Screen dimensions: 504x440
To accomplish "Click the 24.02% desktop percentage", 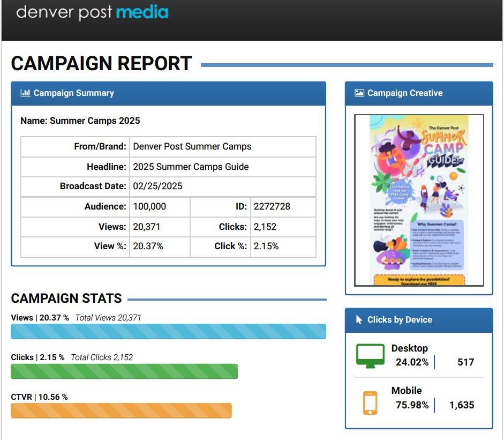I will tap(412, 362).
